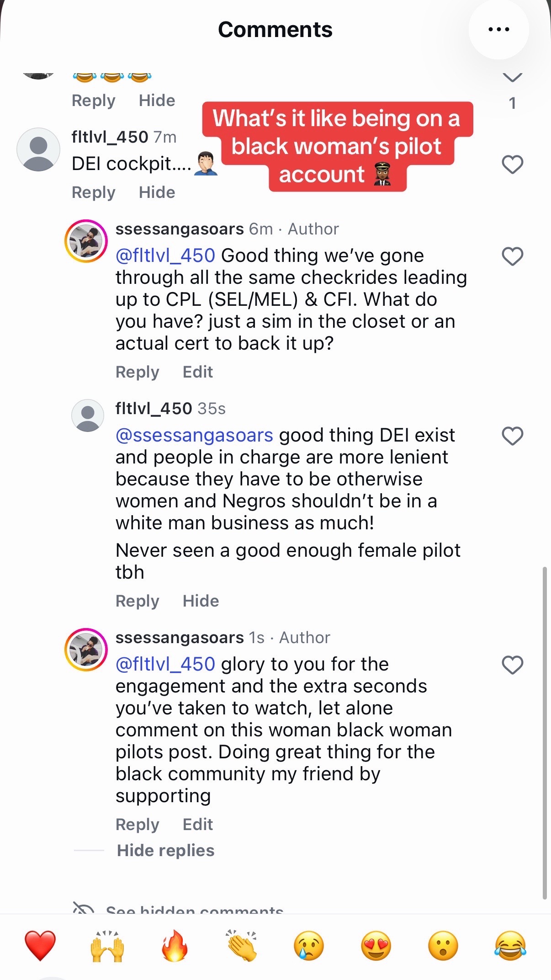Image resolution: width=551 pixels, height=980 pixels.
Task: Collapse thread with Hide replies
Action: pyautogui.click(x=165, y=850)
